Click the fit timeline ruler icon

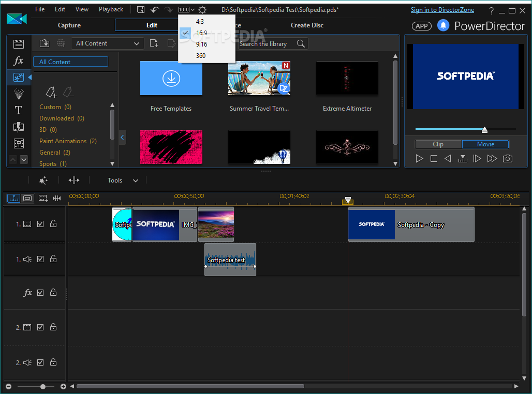56,198
